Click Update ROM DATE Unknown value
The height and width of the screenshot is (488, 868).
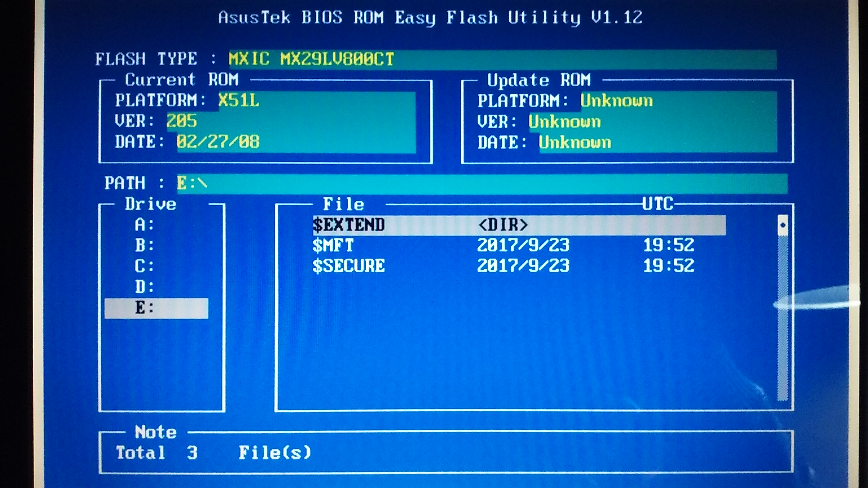point(575,142)
